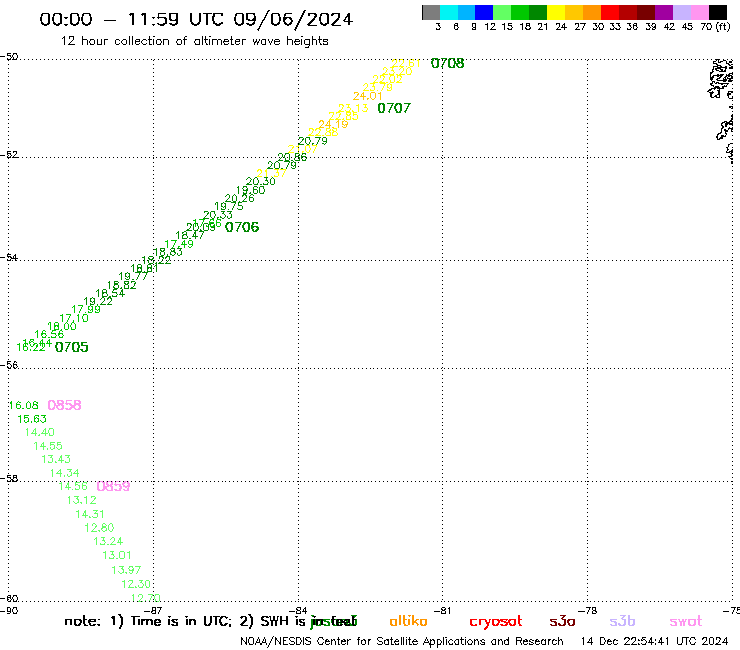Click the pink time label '0858'
This screenshot has width=740, height=650.
(64, 405)
